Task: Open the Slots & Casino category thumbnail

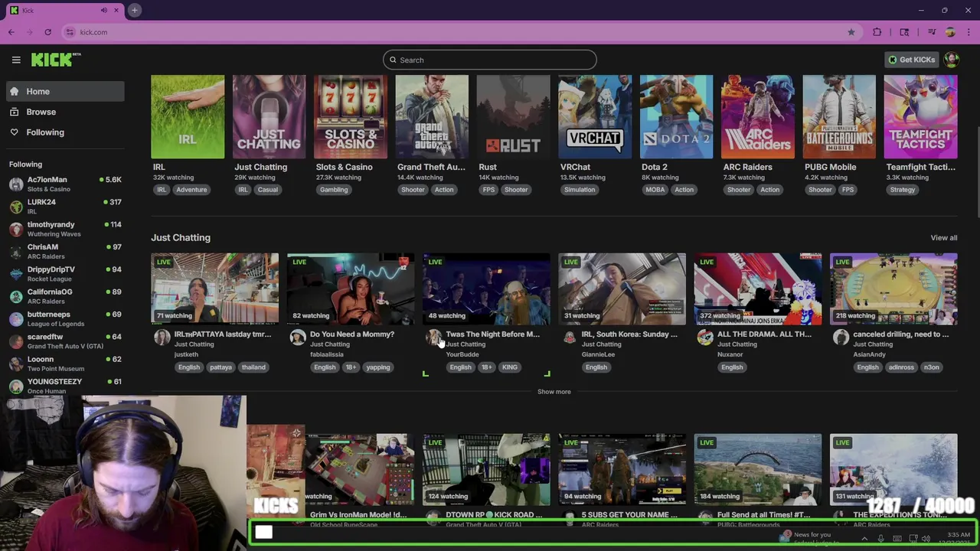Action: (351, 116)
